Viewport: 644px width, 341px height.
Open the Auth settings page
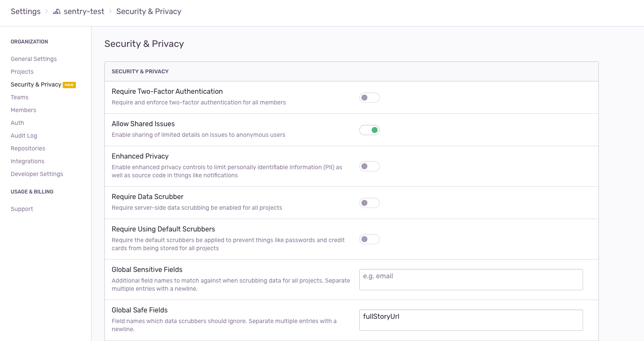pos(17,123)
